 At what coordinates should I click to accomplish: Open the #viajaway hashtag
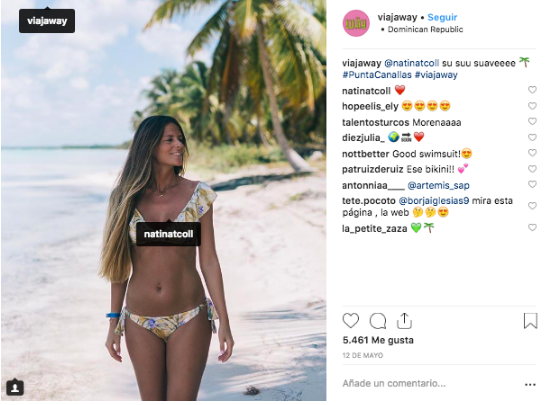click(x=436, y=75)
